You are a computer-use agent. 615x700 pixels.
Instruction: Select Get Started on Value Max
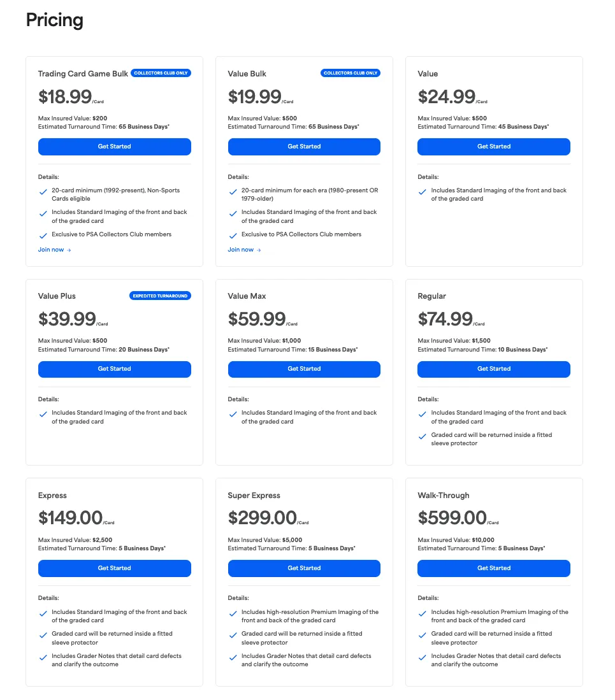coord(304,369)
